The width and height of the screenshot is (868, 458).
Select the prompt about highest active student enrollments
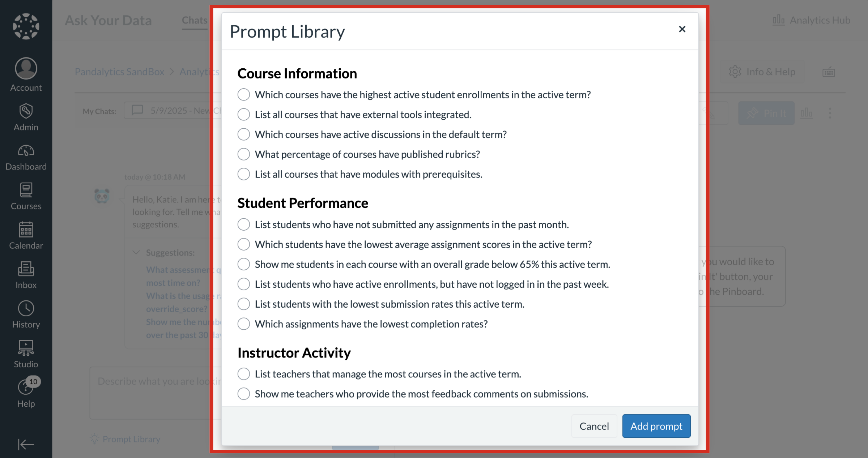tap(243, 94)
